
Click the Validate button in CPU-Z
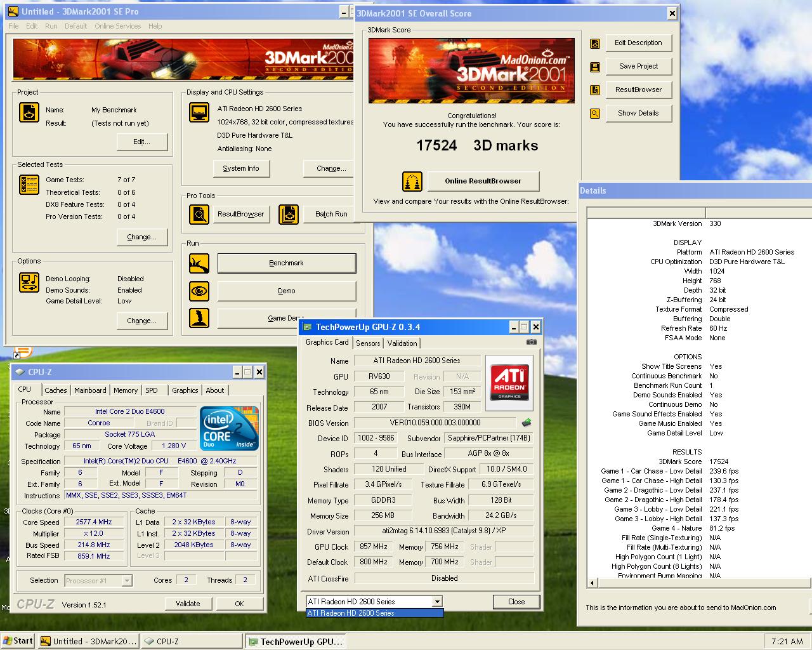pyautogui.click(x=188, y=604)
